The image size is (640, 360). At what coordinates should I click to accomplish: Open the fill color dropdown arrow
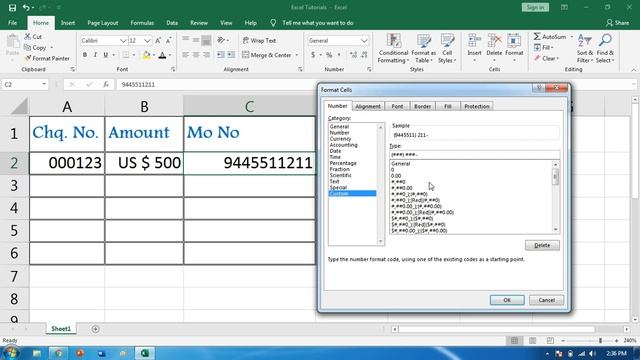click(x=154, y=55)
